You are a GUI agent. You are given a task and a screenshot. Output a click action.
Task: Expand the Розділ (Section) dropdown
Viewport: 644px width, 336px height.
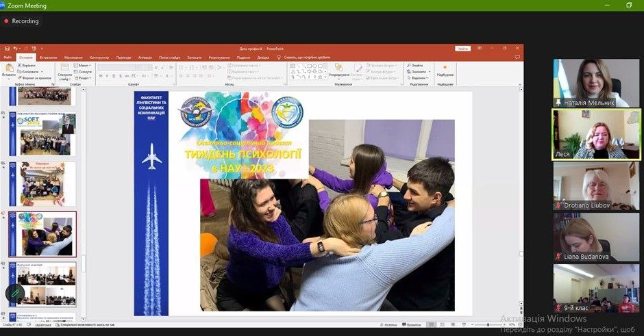(85, 78)
